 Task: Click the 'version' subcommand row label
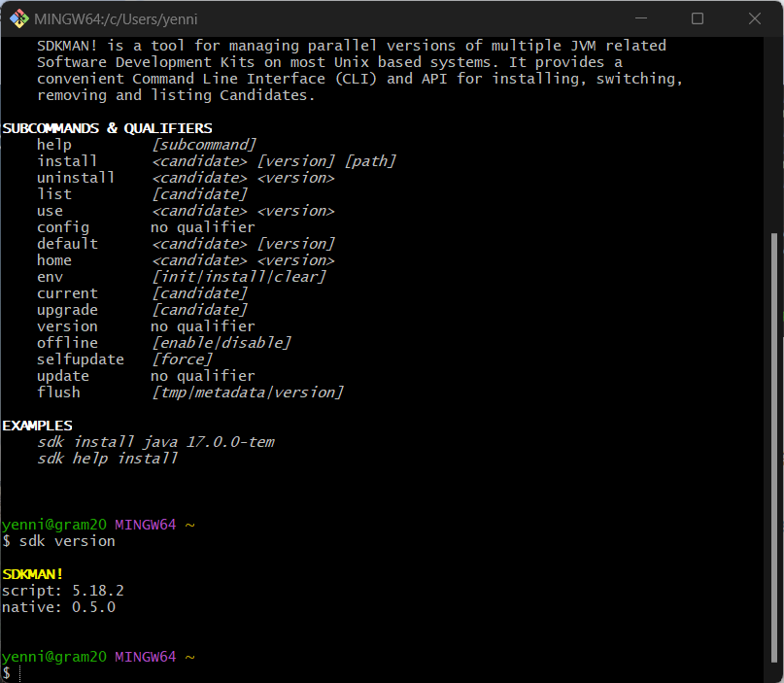(67, 326)
